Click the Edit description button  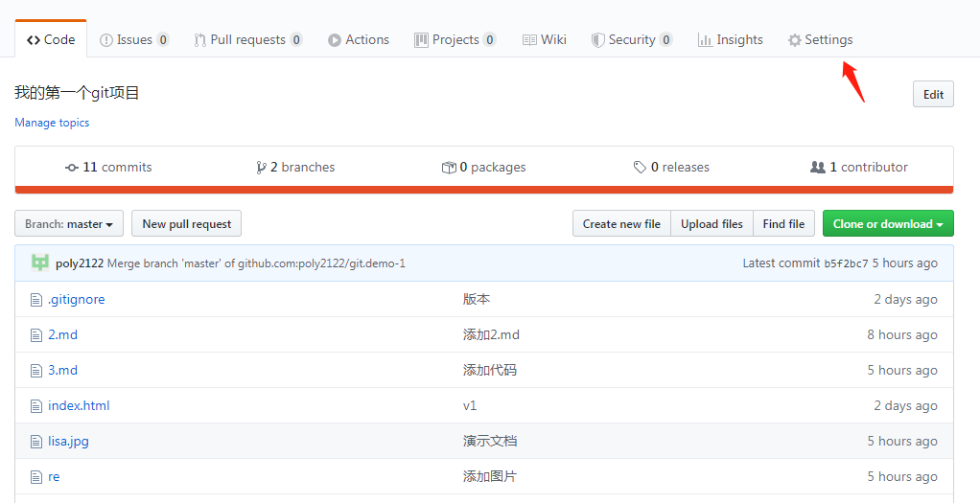pyautogui.click(x=933, y=94)
